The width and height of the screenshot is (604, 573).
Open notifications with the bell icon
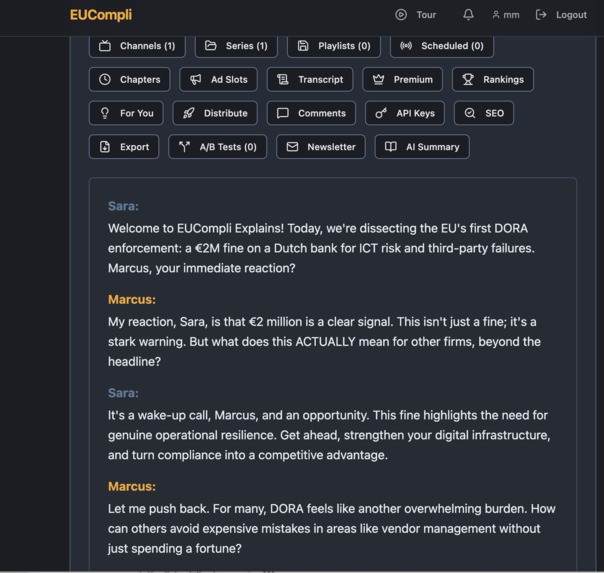pos(468,15)
